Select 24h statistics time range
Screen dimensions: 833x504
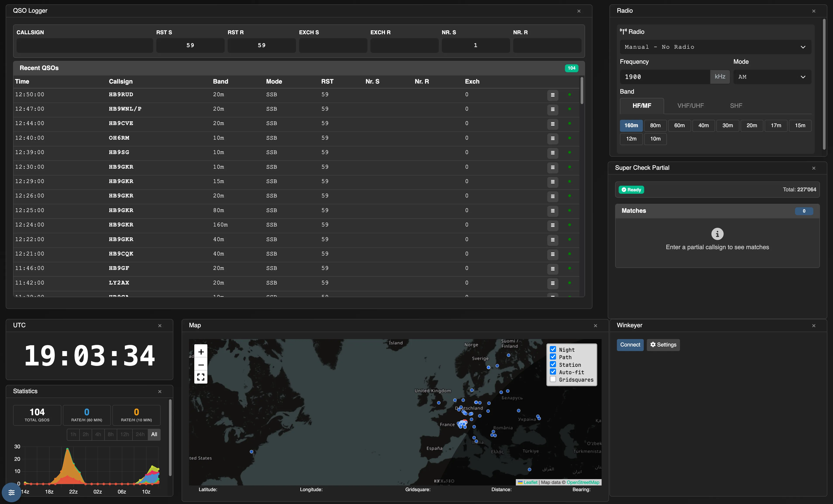tap(140, 435)
